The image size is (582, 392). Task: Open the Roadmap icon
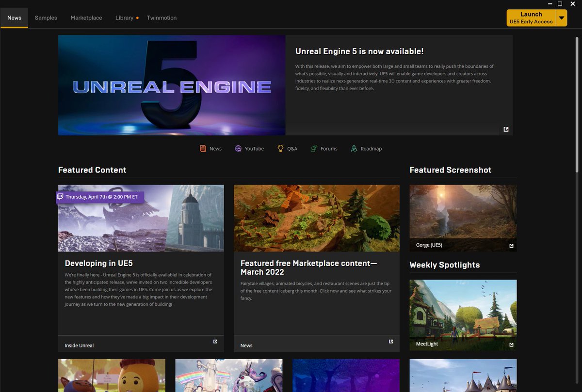pyautogui.click(x=354, y=148)
